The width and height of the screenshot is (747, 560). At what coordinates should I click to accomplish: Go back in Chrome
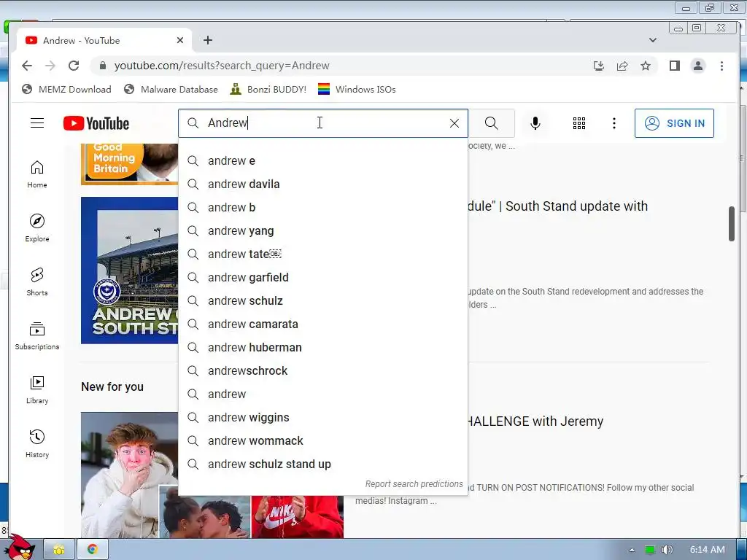[27, 66]
